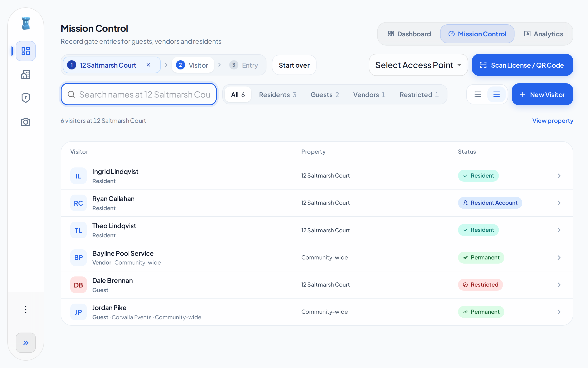
Task: Open the dashboard grid sidebar icon
Action: [26, 51]
